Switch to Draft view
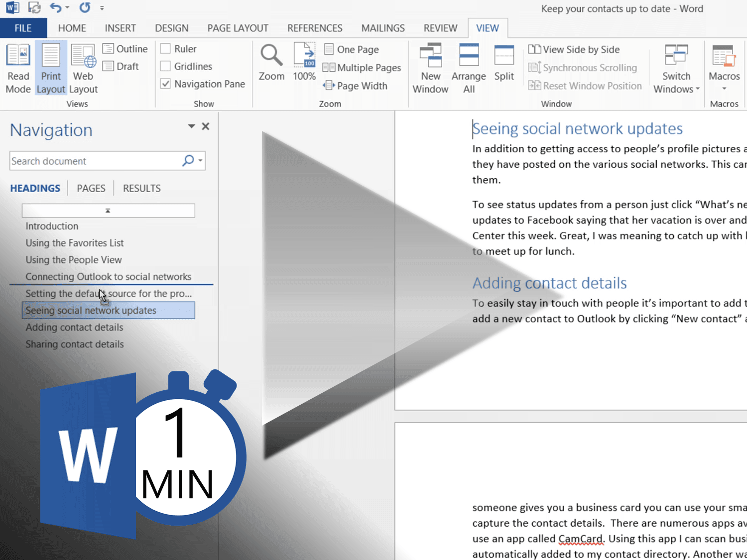747x560 pixels. [121, 66]
